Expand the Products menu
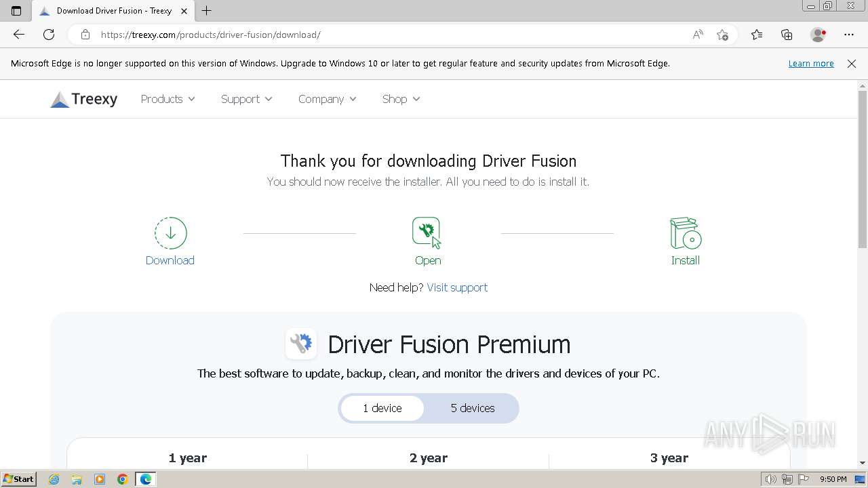Screen dimensions: 868x488 [168, 99]
